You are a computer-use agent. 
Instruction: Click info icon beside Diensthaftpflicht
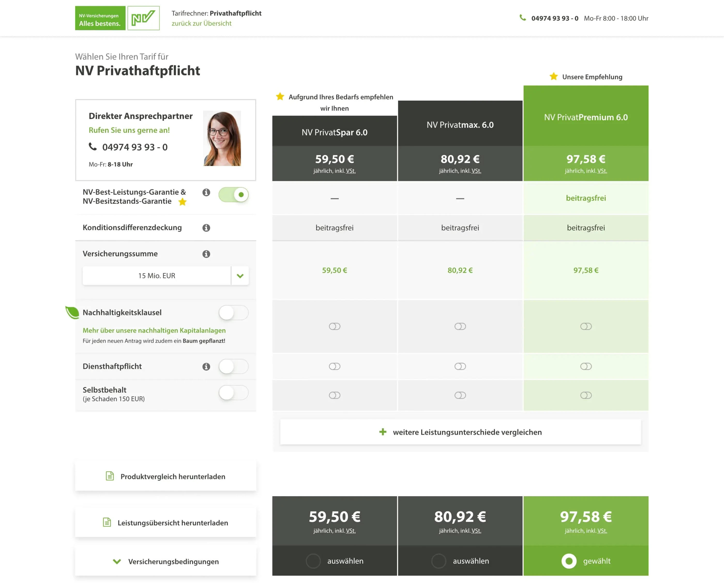click(206, 366)
